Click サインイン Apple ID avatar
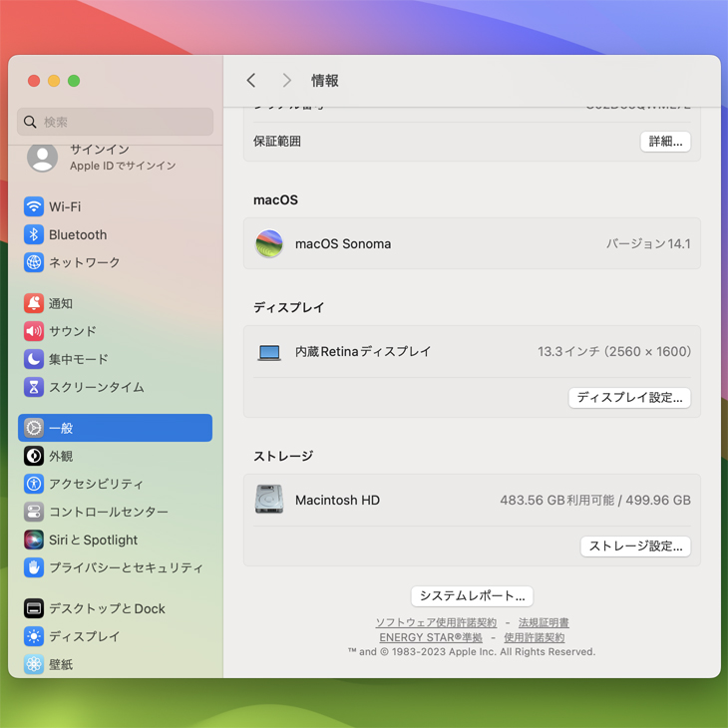The width and height of the screenshot is (728, 728). coord(42,157)
